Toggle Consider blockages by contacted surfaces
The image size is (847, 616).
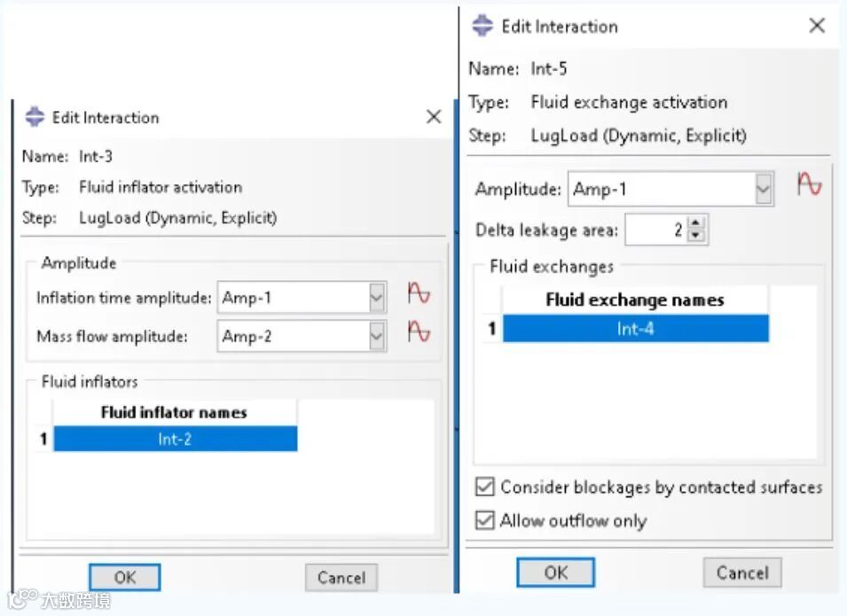(x=485, y=487)
